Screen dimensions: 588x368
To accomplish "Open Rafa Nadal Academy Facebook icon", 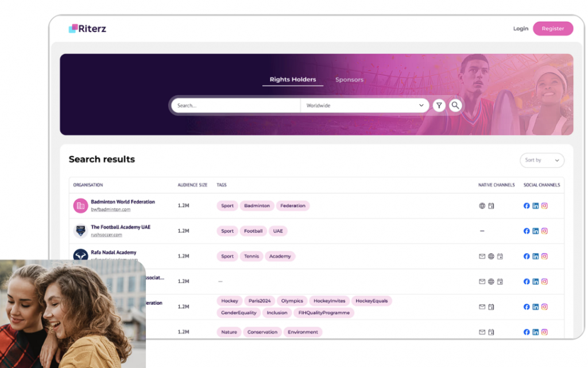I will click(527, 256).
